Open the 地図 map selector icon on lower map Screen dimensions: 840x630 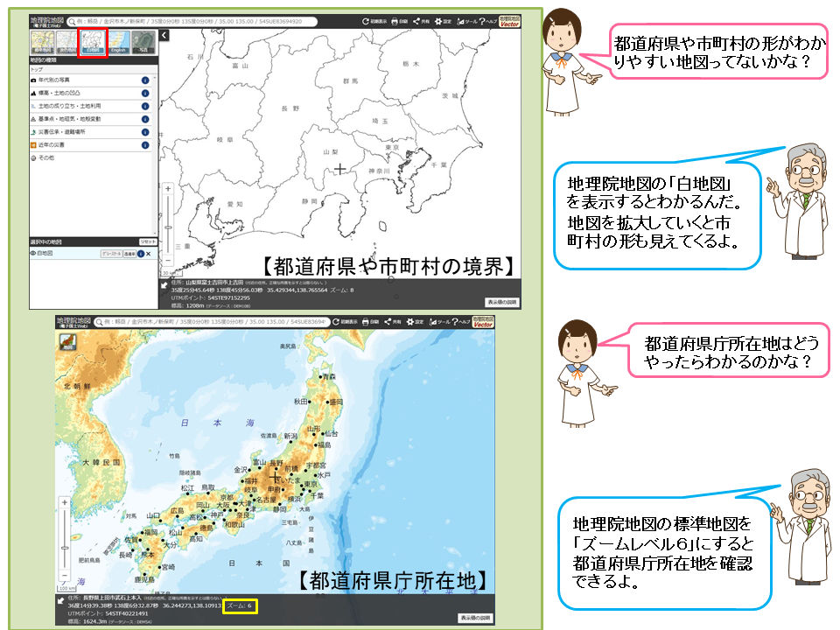click(67, 342)
